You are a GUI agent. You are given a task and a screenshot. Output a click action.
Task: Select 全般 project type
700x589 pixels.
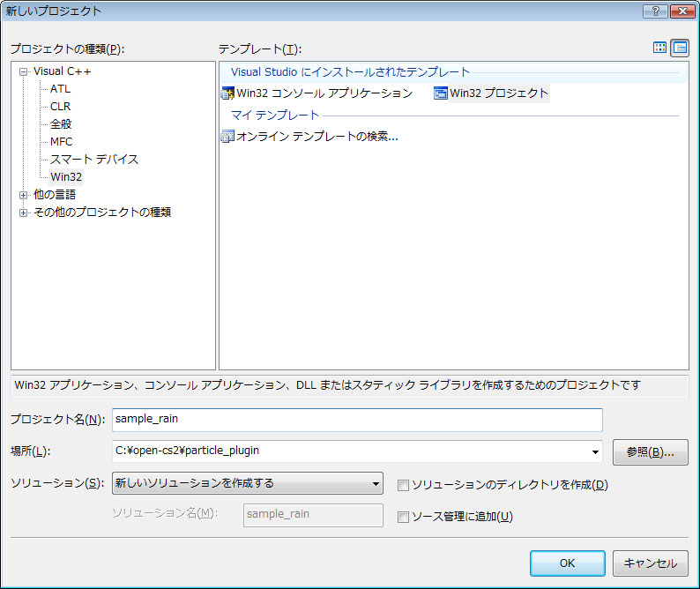coord(61,124)
